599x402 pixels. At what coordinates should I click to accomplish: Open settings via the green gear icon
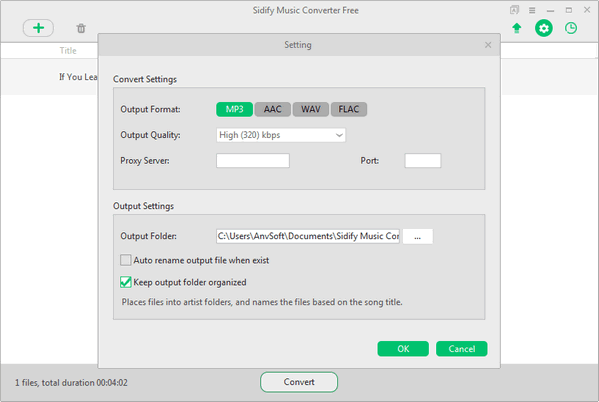point(544,28)
